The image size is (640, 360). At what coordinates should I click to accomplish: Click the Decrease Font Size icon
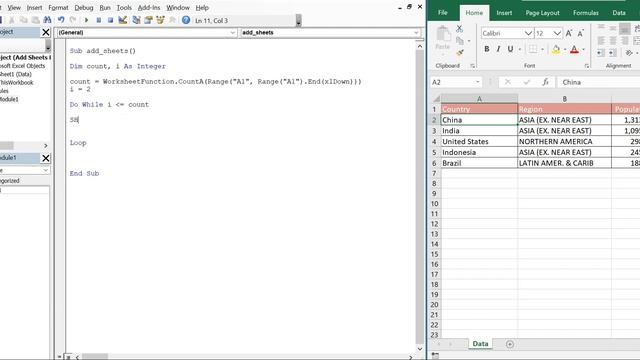pyautogui.click(x=580, y=33)
